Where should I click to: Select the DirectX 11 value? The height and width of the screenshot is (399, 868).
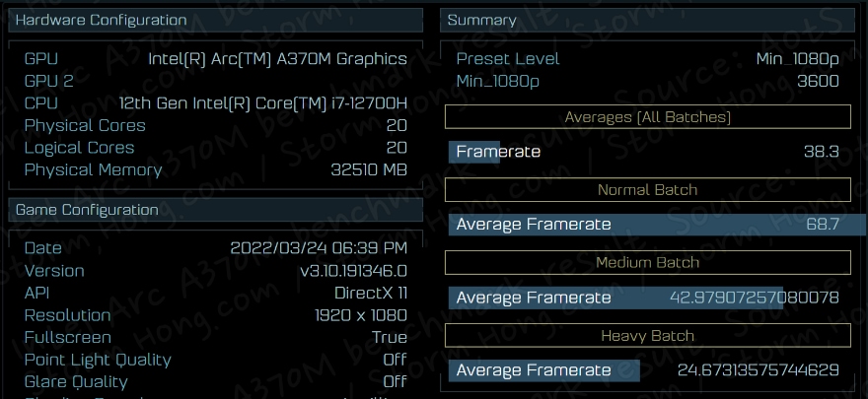click(x=371, y=293)
